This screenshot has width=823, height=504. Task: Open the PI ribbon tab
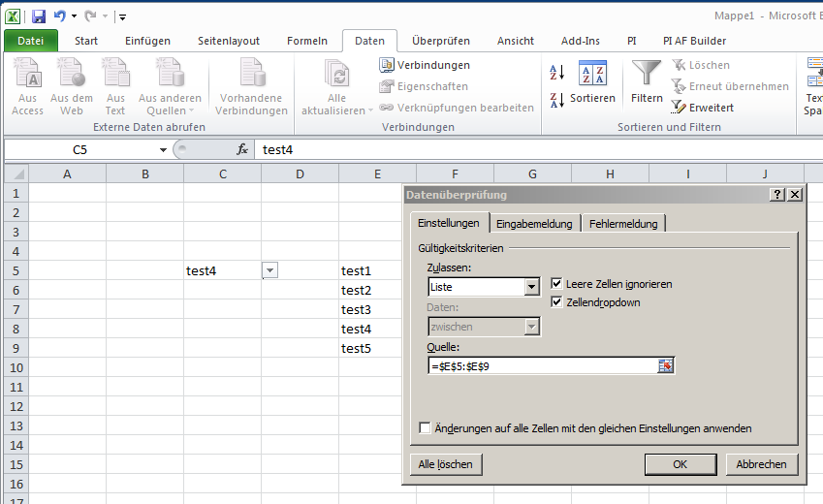(631, 41)
